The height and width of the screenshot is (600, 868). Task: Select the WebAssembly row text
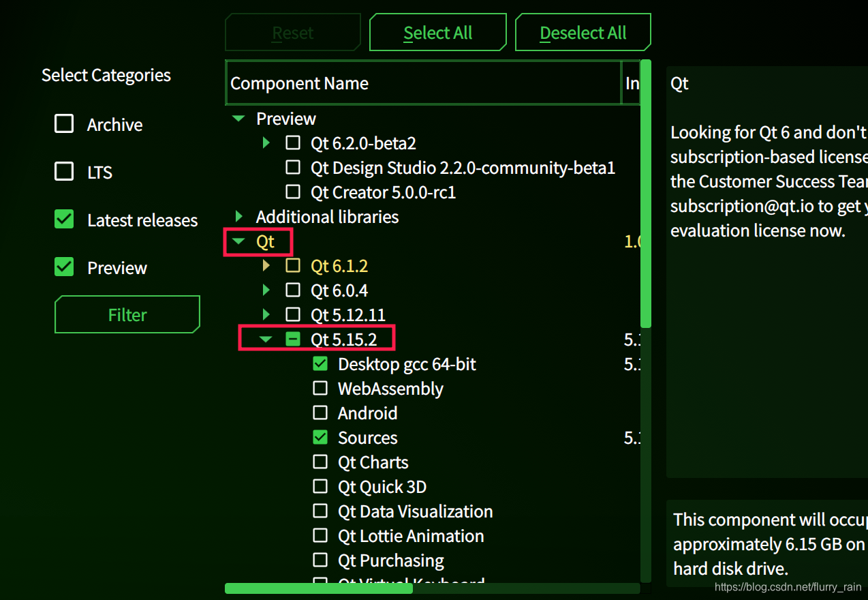(x=390, y=389)
